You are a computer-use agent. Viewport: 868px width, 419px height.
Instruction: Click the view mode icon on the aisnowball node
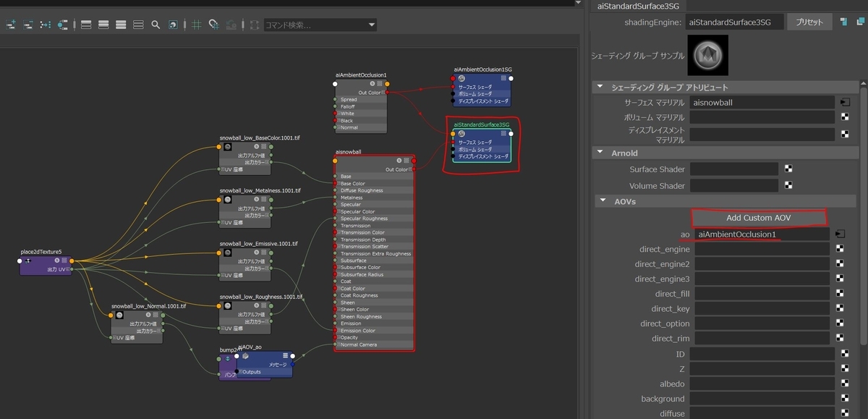[x=407, y=161]
